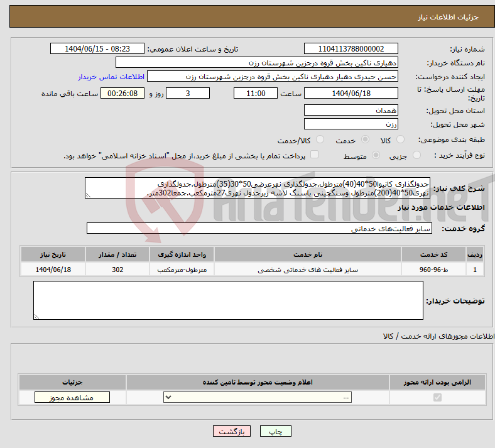Screen dimensions: 495x448
Task: Click the الزامی بودن ارائه مجوز header
Action: click(x=437, y=382)
